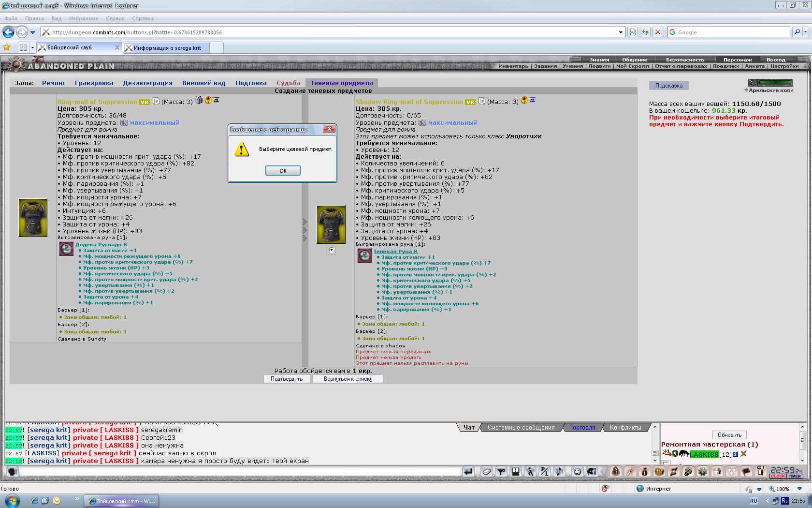
Task: Click the eraser icon to clear chat
Action: click(x=486, y=471)
